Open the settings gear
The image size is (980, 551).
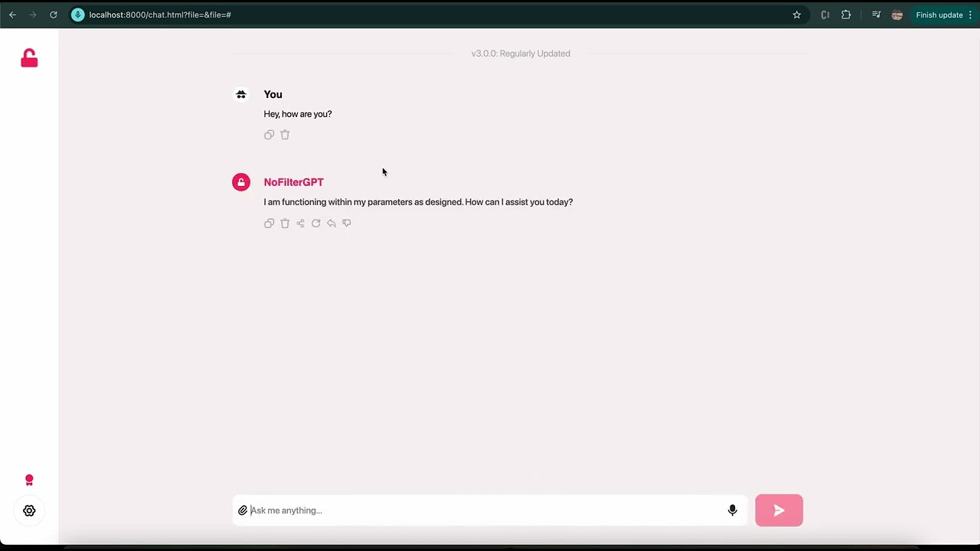point(29,510)
